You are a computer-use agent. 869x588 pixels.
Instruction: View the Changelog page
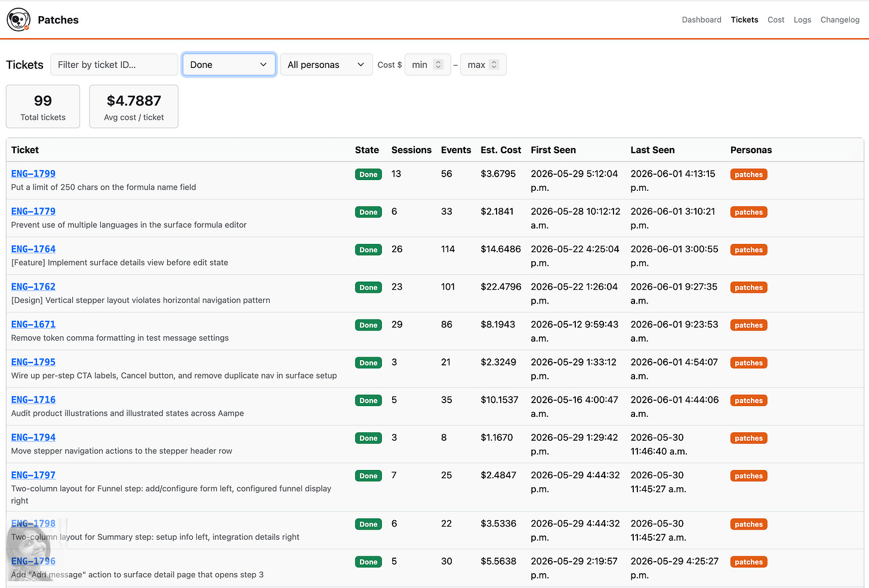click(x=840, y=20)
